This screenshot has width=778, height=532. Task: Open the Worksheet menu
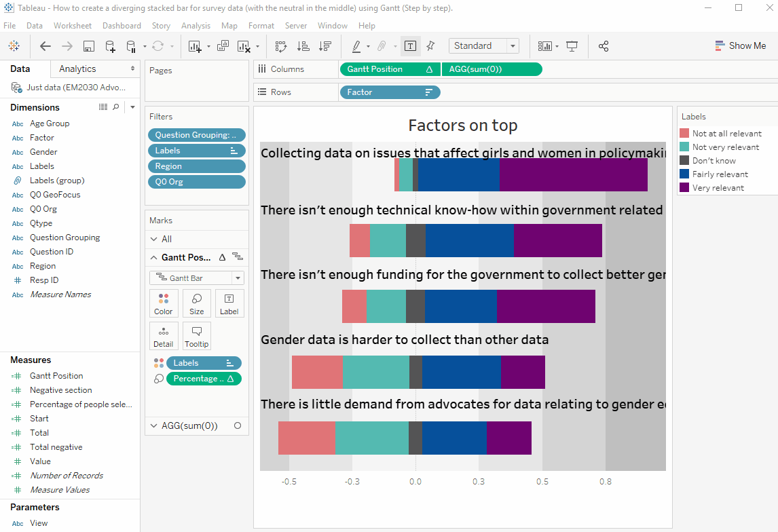click(73, 25)
